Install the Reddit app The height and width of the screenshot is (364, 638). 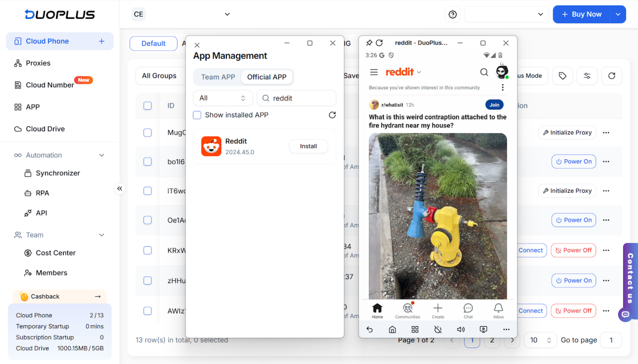pos(308,146)
